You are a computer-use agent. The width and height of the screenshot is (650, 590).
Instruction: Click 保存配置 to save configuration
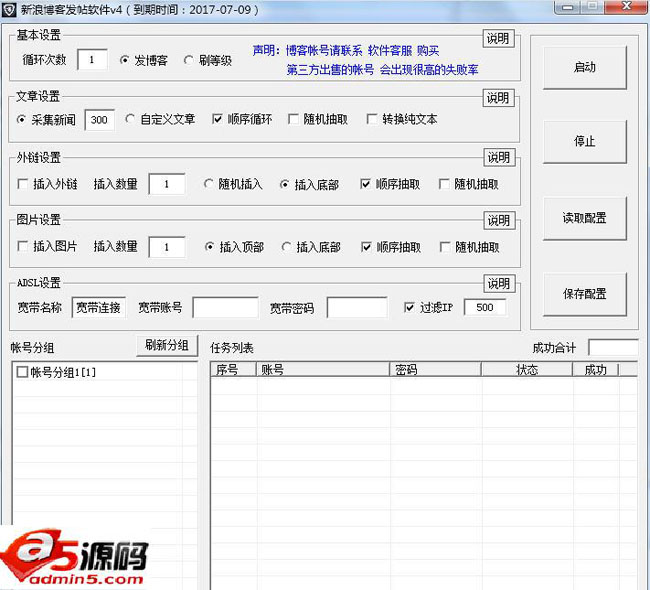pos(585,294)
